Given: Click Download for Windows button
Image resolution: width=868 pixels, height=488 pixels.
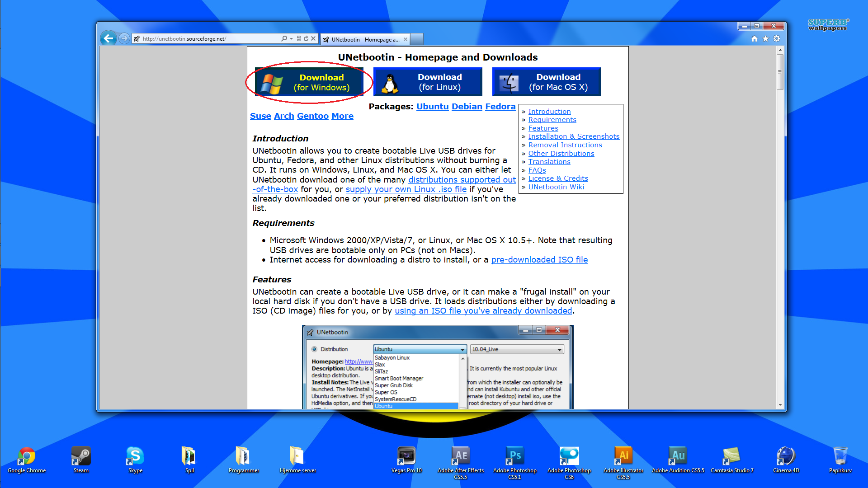Looking at the screenshot, I should point(310,82).
